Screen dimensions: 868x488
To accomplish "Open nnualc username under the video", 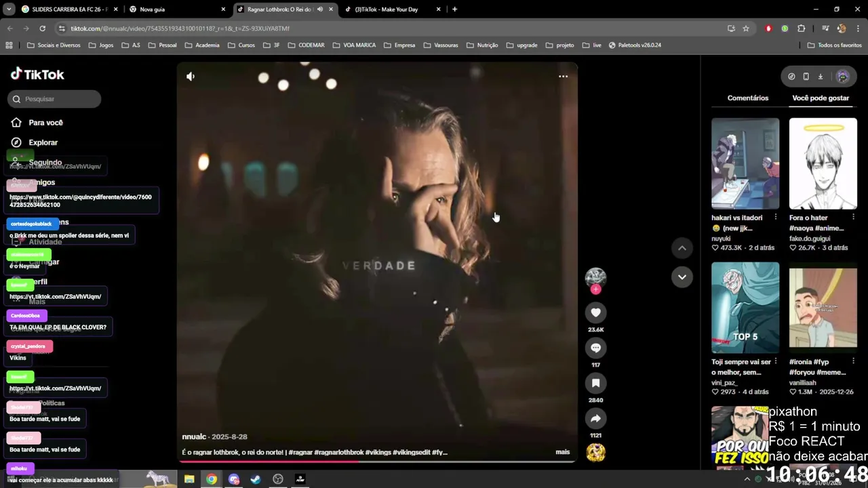I will point(194,437).
